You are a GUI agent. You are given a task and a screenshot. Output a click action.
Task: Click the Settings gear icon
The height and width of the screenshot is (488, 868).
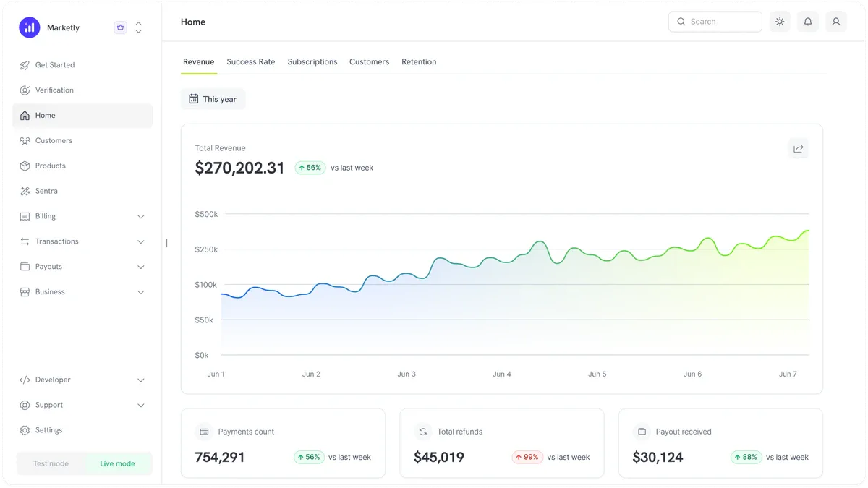coord(25,430)
